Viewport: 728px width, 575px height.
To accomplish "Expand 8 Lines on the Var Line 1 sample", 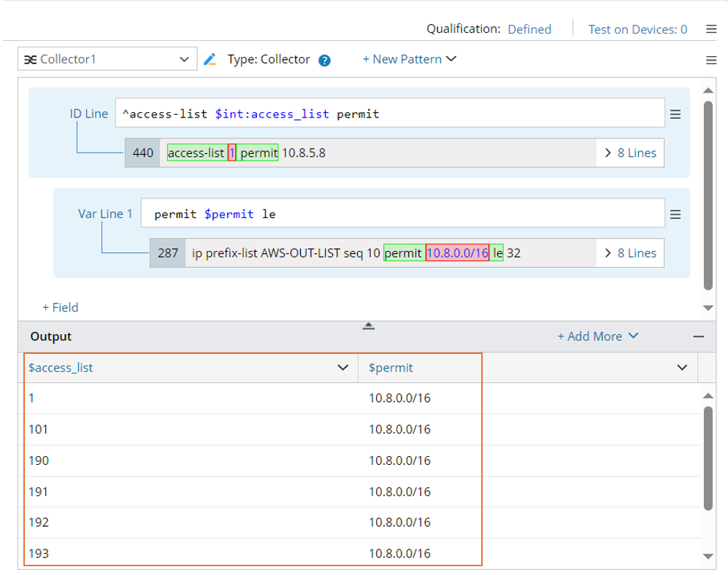I will pyautogui.click(x=631, y=253).
